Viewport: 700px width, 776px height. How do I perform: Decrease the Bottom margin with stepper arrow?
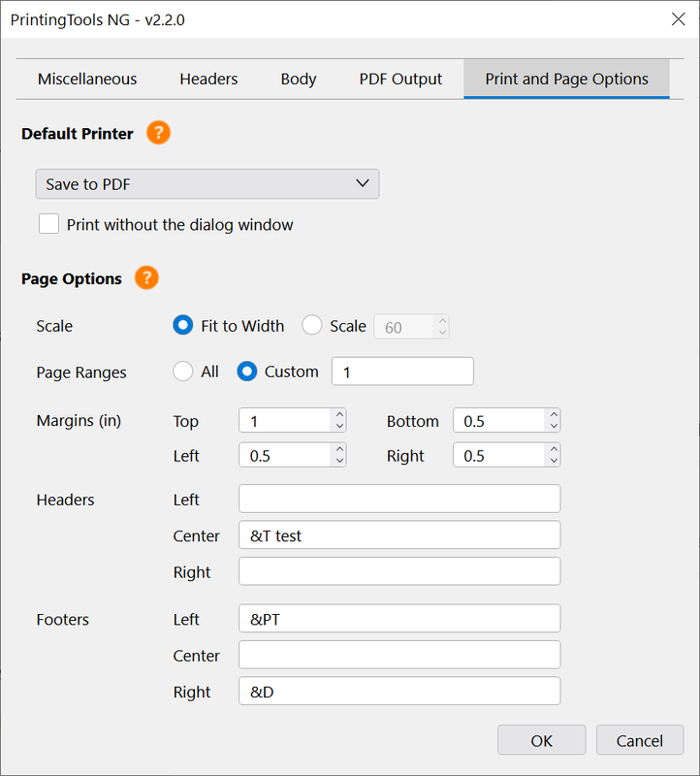[554, 427]
